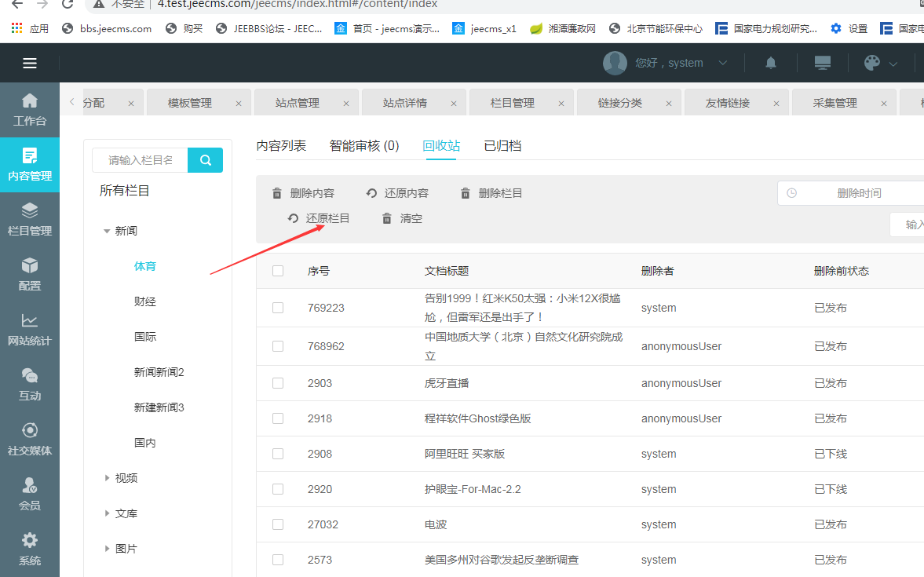Image resolution: width=924 pixels, height=577 pixels.
Task: Click the 还原栏目 button
Action: tap(320, 218)
